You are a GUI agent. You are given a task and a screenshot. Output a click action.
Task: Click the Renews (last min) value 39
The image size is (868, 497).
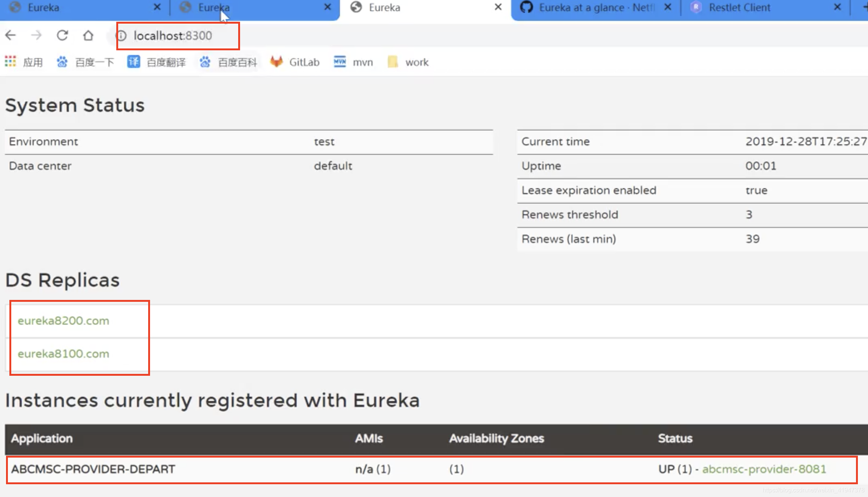click(x=752, y=239)
